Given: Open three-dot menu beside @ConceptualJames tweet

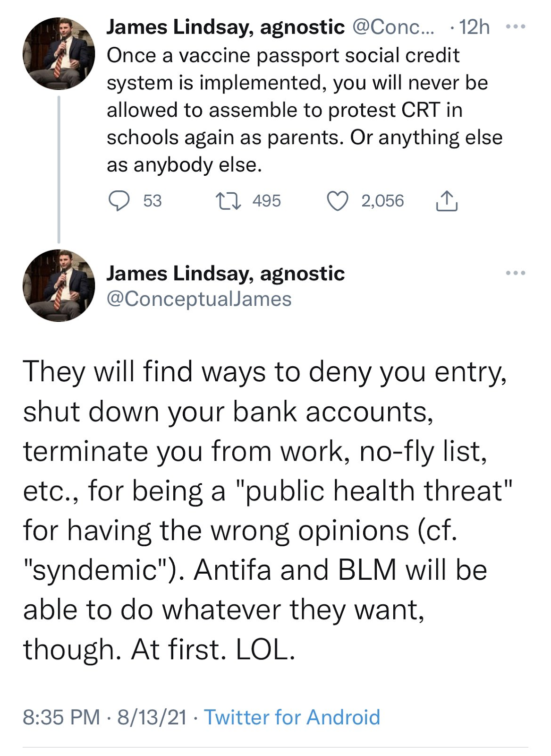Looking at the screenshot, I should pyautogui.click(x=516, y=273).
